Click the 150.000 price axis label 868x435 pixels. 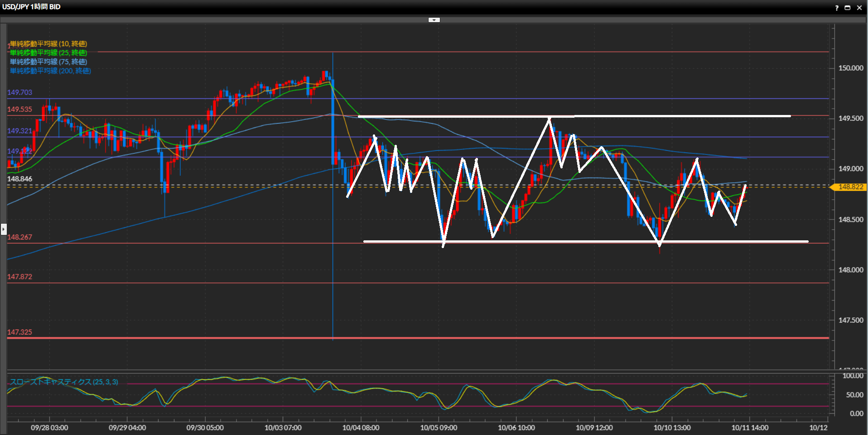pos(850,68)
